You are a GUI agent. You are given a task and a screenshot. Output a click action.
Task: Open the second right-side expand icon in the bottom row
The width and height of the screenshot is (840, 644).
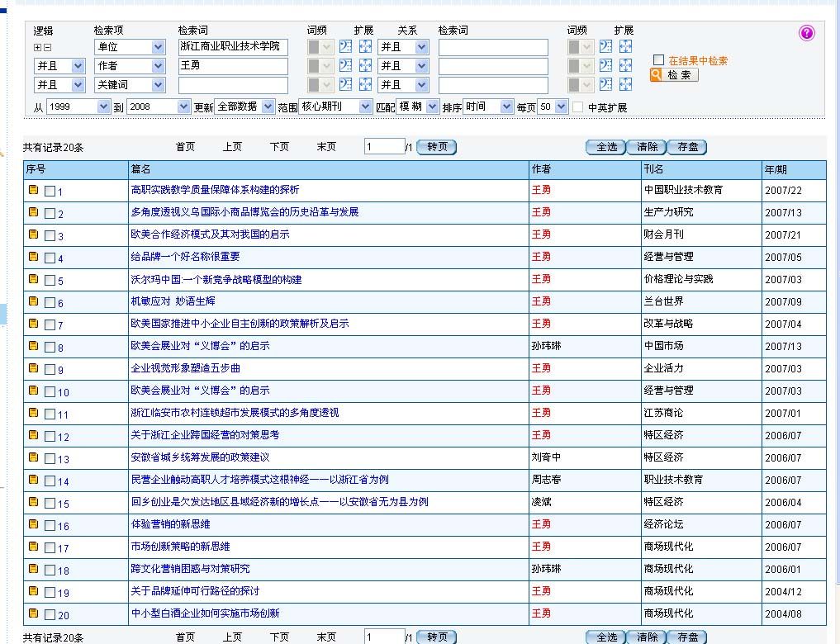coord(625,84)
